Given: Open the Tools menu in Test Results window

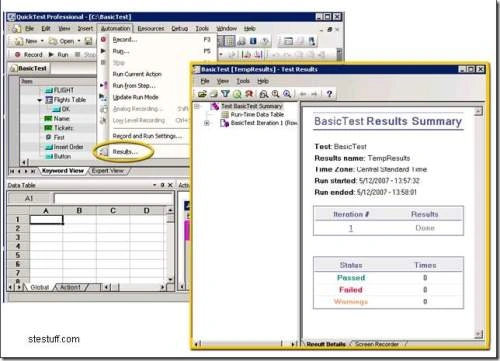Looking at the screenshot, I should [x=243, y=81].
